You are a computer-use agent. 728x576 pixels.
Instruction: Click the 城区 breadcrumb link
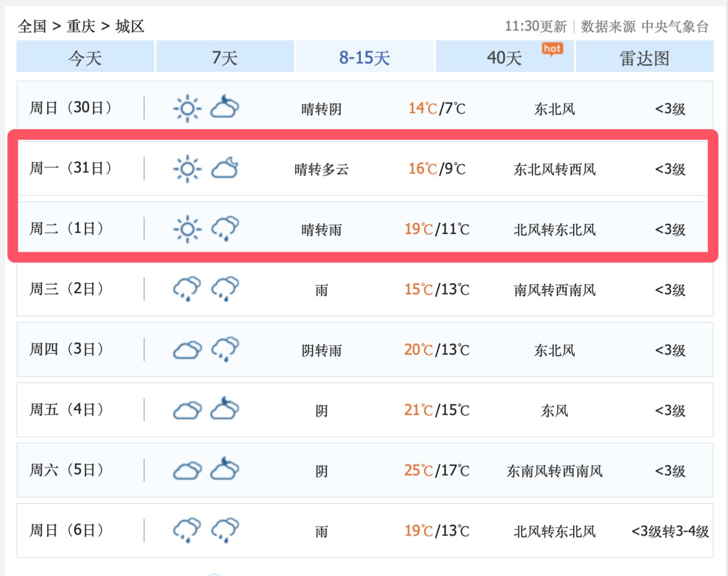click(130, 26)
